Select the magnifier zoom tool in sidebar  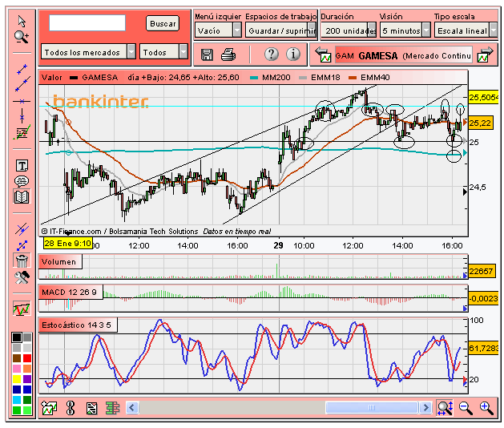point(22,37)
